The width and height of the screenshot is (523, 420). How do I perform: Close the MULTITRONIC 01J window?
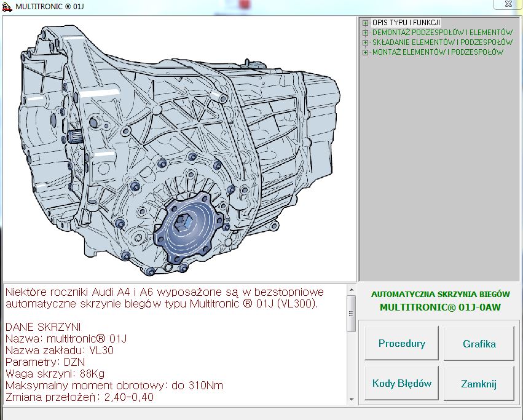pyautogui.click(x=508, y=4)
